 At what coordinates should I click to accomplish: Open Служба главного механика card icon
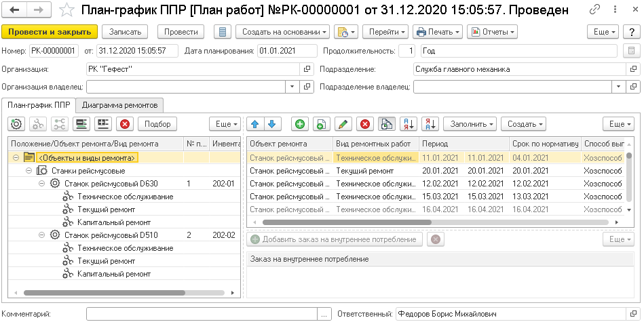(633, 69)
